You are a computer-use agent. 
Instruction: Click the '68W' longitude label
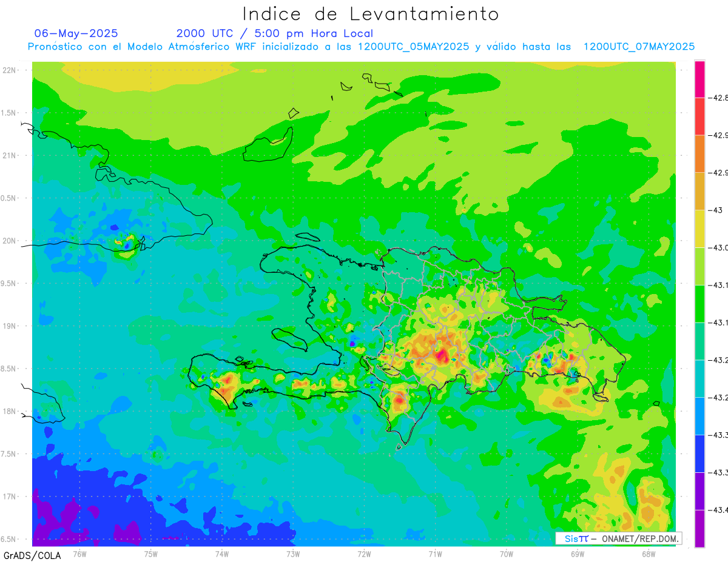649,554
